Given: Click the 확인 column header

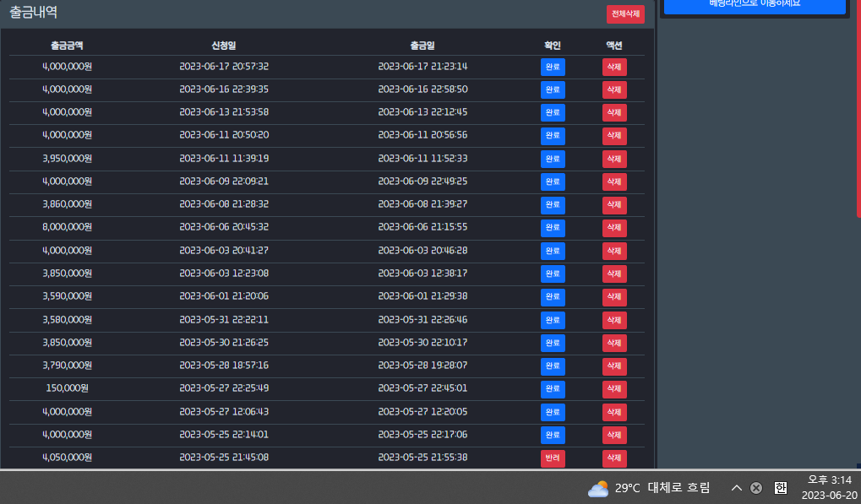Looking at the screenshot, I should (x=553, y=46).
